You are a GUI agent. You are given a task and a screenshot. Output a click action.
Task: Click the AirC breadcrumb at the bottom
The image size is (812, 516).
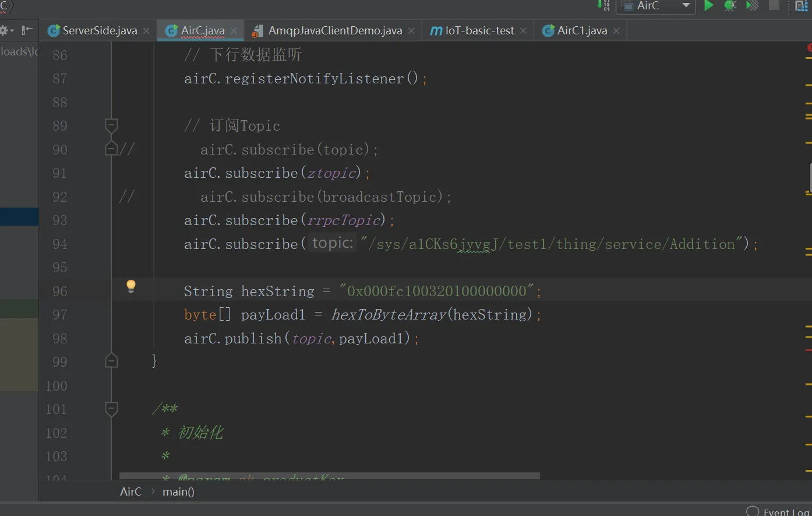[130, 492]
